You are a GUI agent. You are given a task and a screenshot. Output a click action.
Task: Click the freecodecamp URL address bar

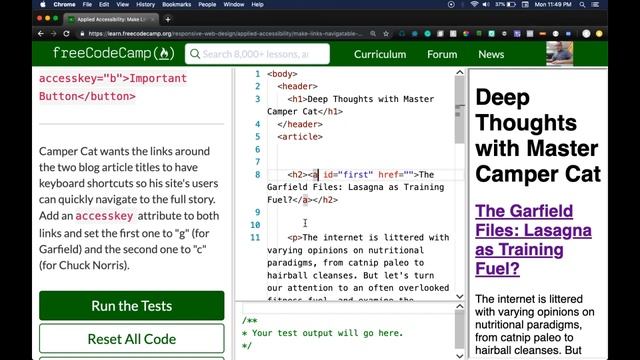[x=224, y=34]
